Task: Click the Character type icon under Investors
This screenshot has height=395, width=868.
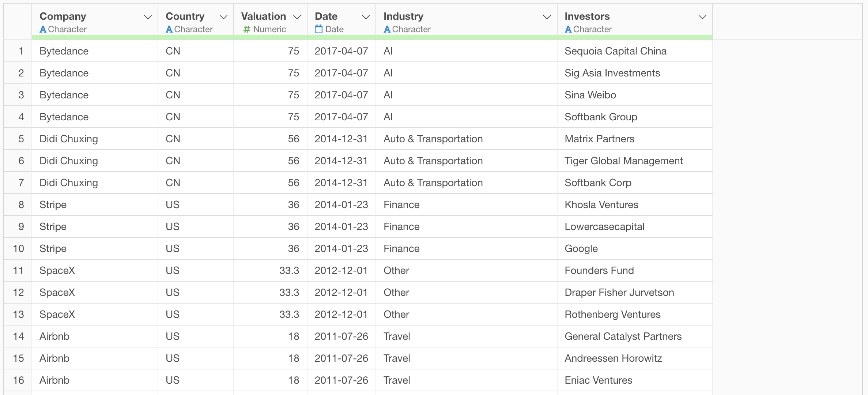Action: (x=568, y=29)
